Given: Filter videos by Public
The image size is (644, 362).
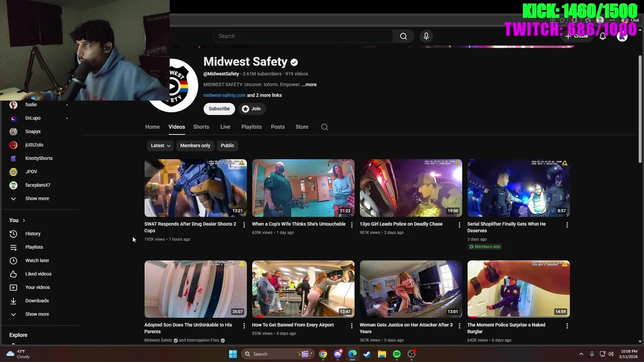Looking at the screenshot, I should pos(227,146).
